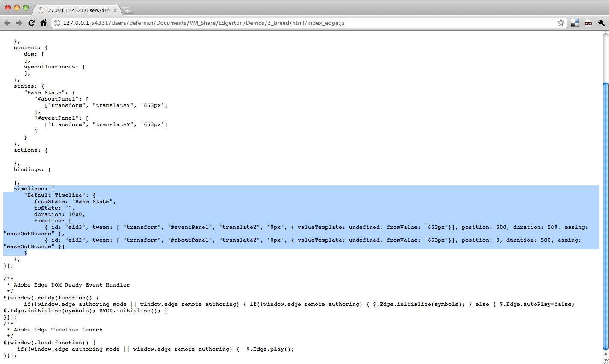Screen dimensions: 609x364
Task: Click the vertical scrollbar thumb
Action: [606, 214]
